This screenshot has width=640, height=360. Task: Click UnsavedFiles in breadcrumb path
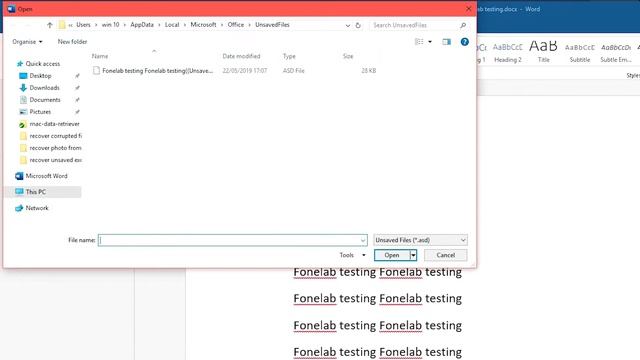coord(272,25)
